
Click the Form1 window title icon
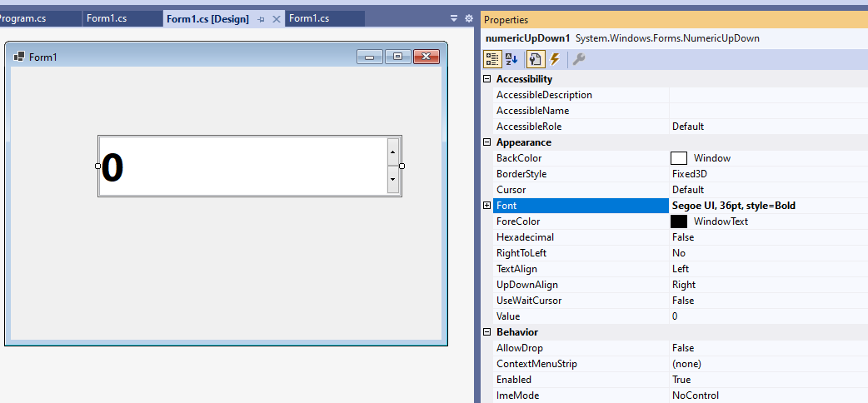point(19,57)
